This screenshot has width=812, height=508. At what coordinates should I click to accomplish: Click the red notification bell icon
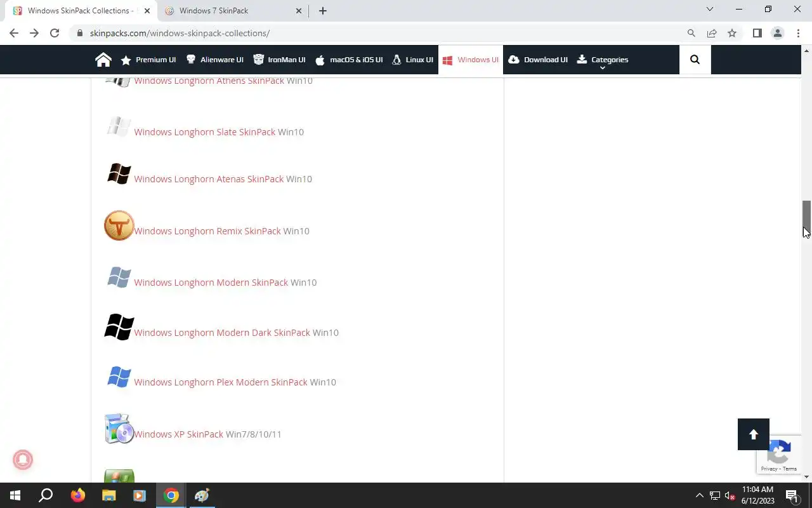click(x=23, y=460)
